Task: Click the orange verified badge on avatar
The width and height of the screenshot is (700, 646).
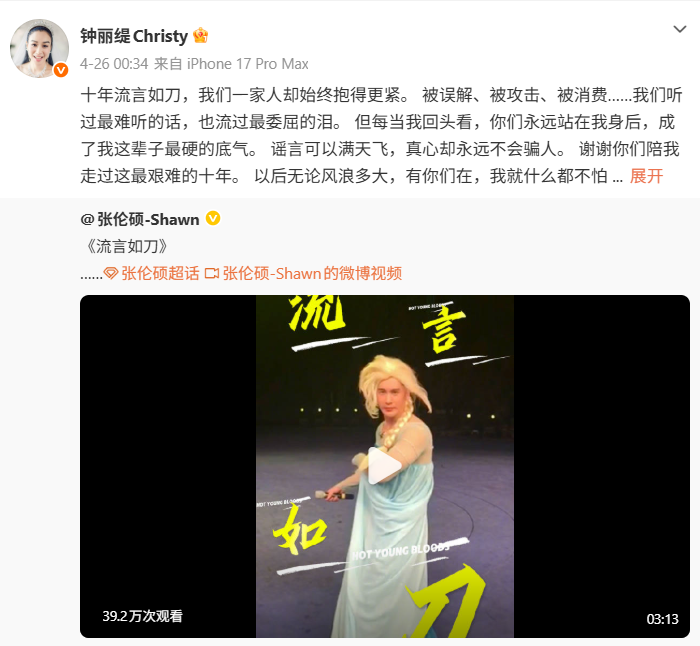Action: (x=61, y=70)
